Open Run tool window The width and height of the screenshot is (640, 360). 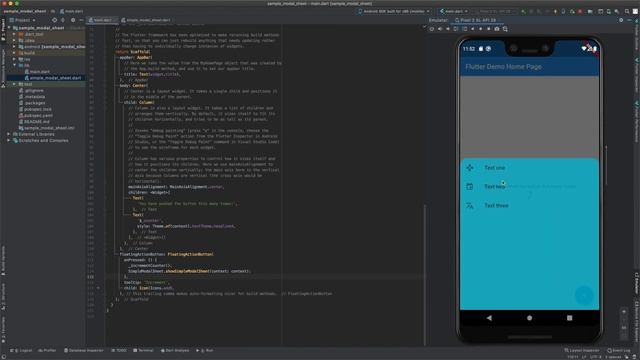pos(205,350)
